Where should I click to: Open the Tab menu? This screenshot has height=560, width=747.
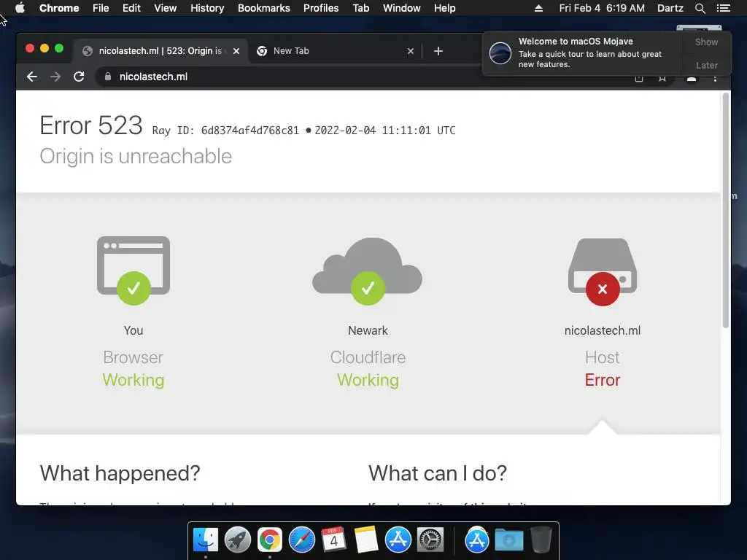point(361,8)
